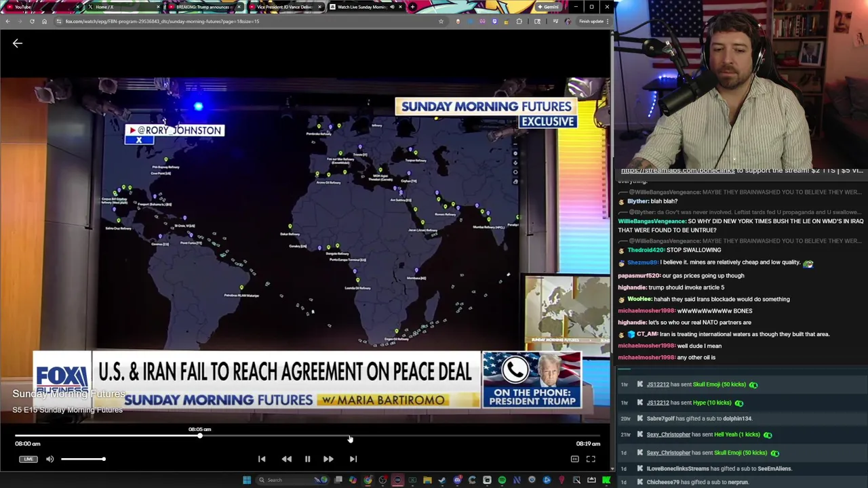Open the streamlabs.com/boneclinks support link
Image resolution: width=868 pixels, height=488 pixels.
click(677, 170)
